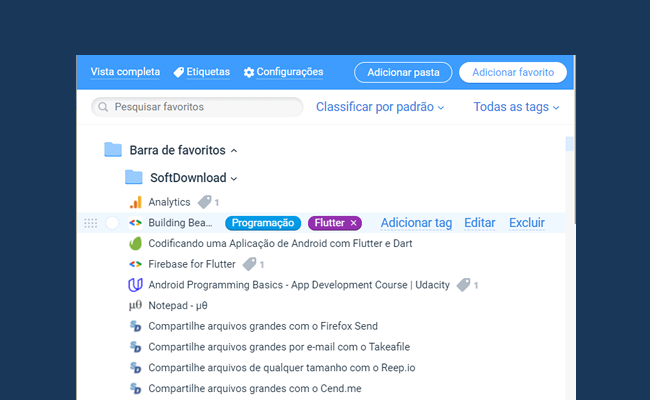Click the purple Flutter tag badge
This screenshot has height=400, width=650.
(330, 223)
